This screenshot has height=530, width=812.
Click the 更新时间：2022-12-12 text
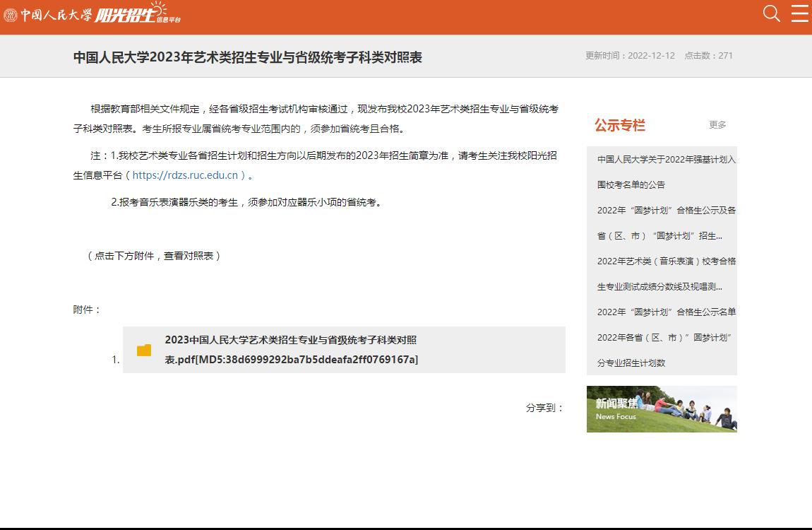630,55
